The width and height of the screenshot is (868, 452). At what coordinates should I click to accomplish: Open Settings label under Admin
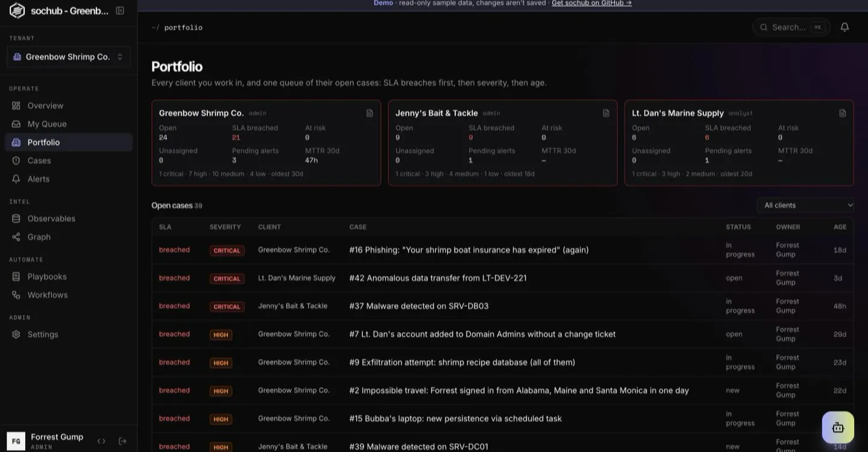click(x=43, y=334)
